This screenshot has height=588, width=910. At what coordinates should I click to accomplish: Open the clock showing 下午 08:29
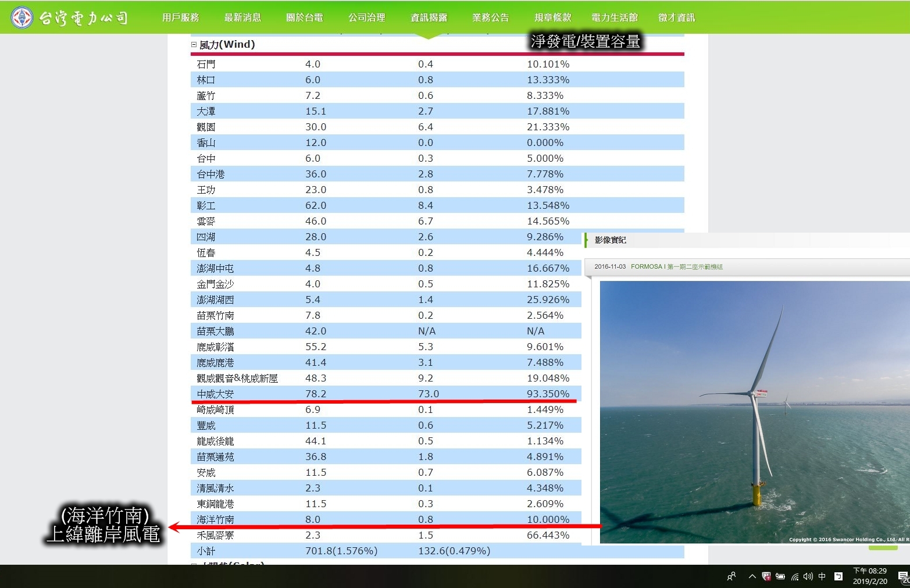point(870,576)
